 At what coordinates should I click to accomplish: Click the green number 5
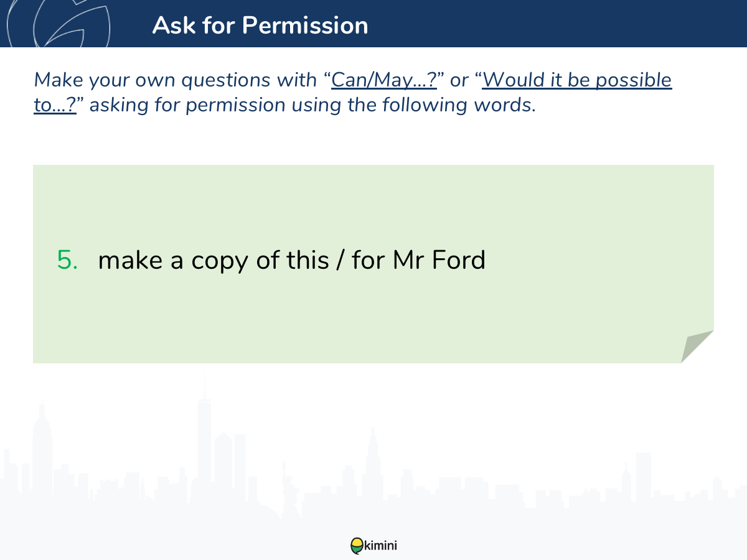[67, 259]
